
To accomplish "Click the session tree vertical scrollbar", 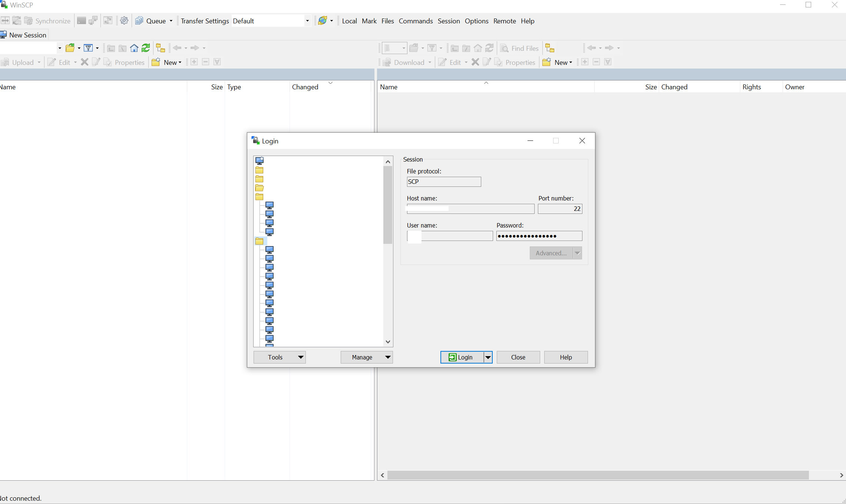I will (x=388, y=205).
